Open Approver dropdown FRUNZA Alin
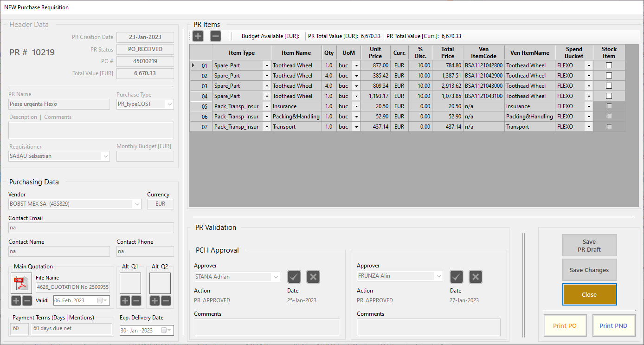The image size is (644, 345). [x=438, y=276]
